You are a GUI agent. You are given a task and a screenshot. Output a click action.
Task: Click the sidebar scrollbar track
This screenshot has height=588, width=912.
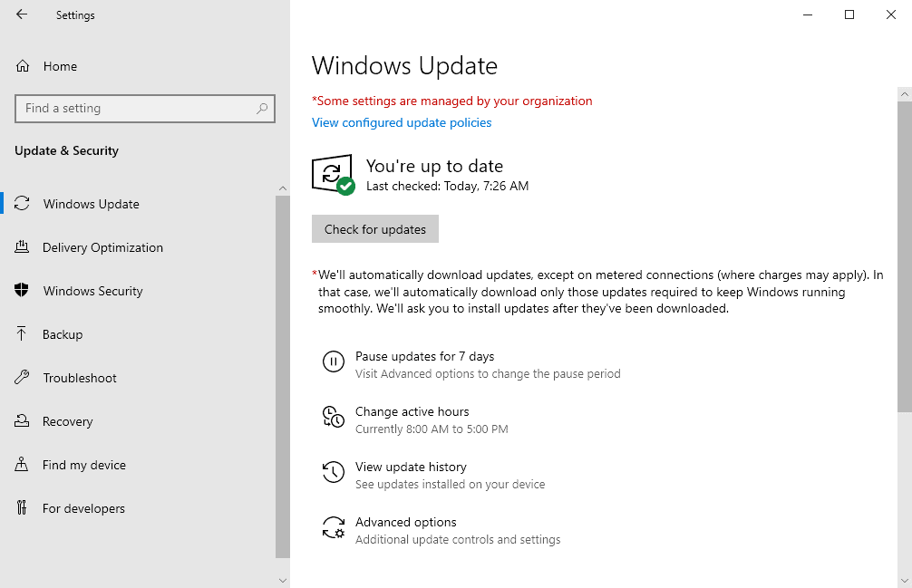(x=282, y=381)
